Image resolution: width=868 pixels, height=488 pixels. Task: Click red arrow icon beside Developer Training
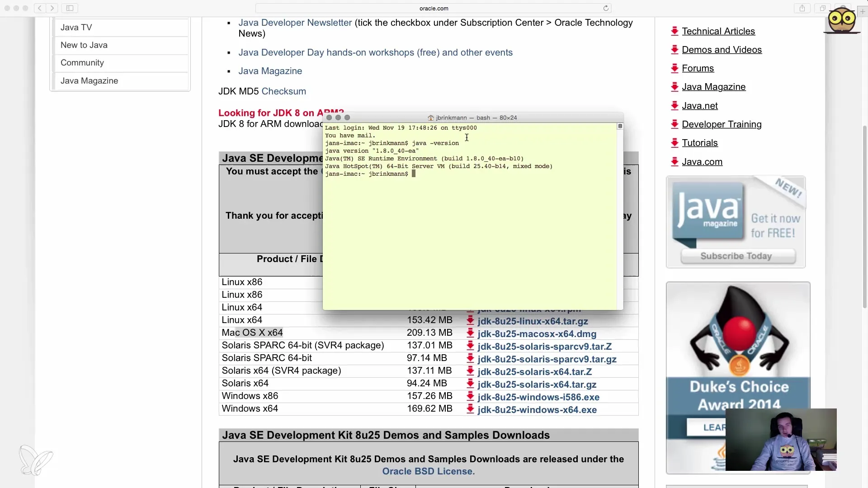click(x=675, y=124)
